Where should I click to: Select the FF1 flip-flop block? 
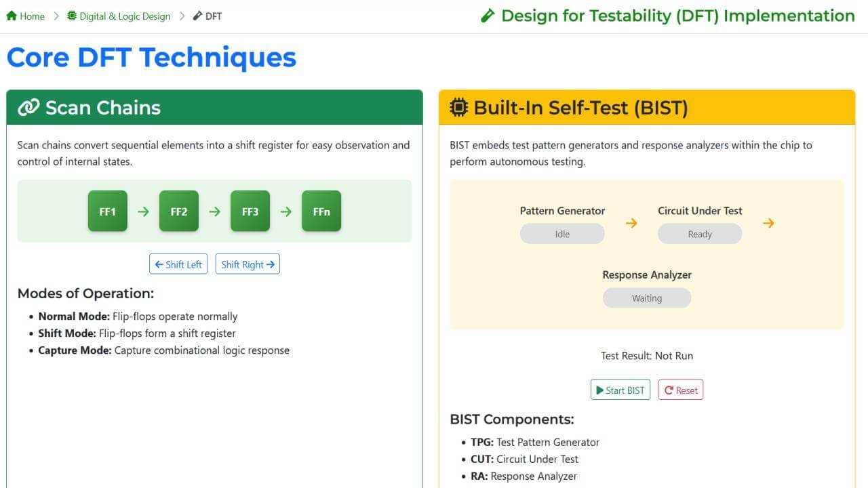(x=108, y=211)
